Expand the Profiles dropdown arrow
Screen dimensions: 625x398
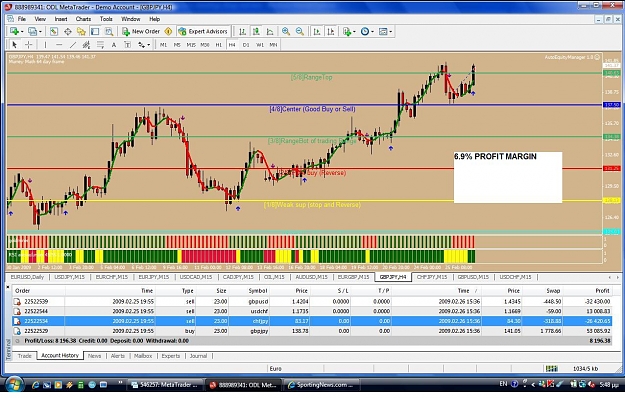40,31
